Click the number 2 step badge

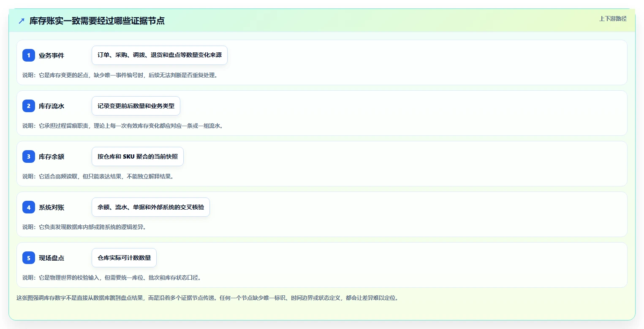(29, 106)
